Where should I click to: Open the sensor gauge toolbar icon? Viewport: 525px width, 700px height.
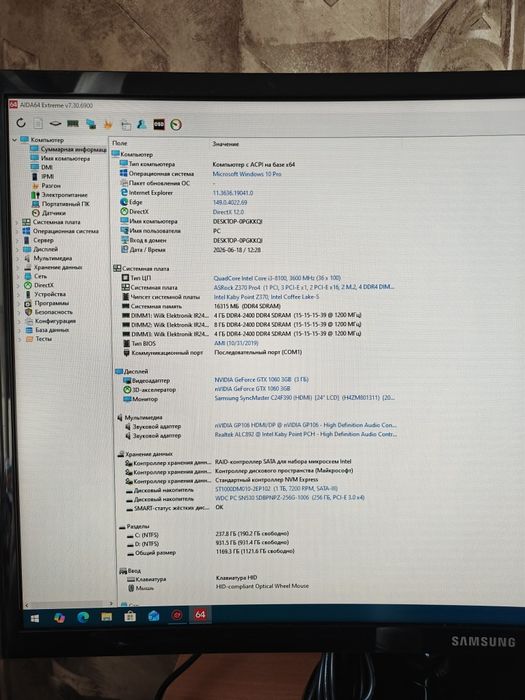[176, 125]
